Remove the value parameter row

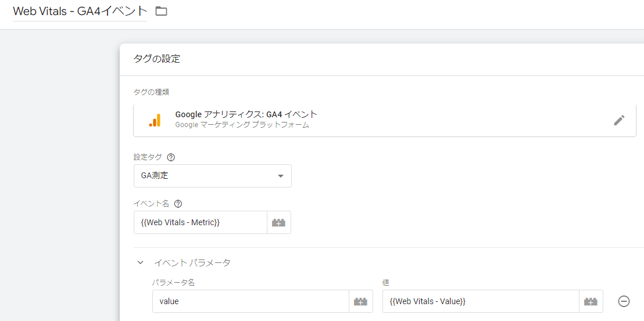click(x=624, y=301)
